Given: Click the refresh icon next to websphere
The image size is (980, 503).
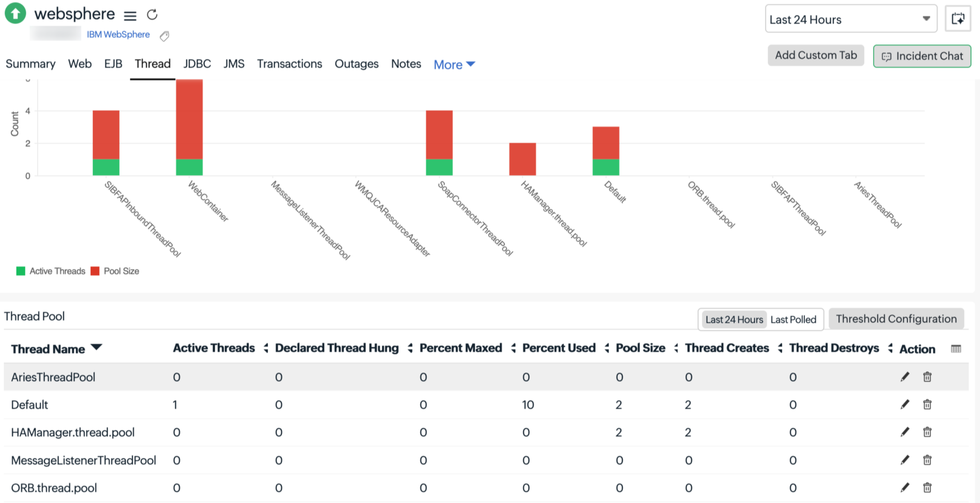Looking at the screenshot, I should coord(152,15).
